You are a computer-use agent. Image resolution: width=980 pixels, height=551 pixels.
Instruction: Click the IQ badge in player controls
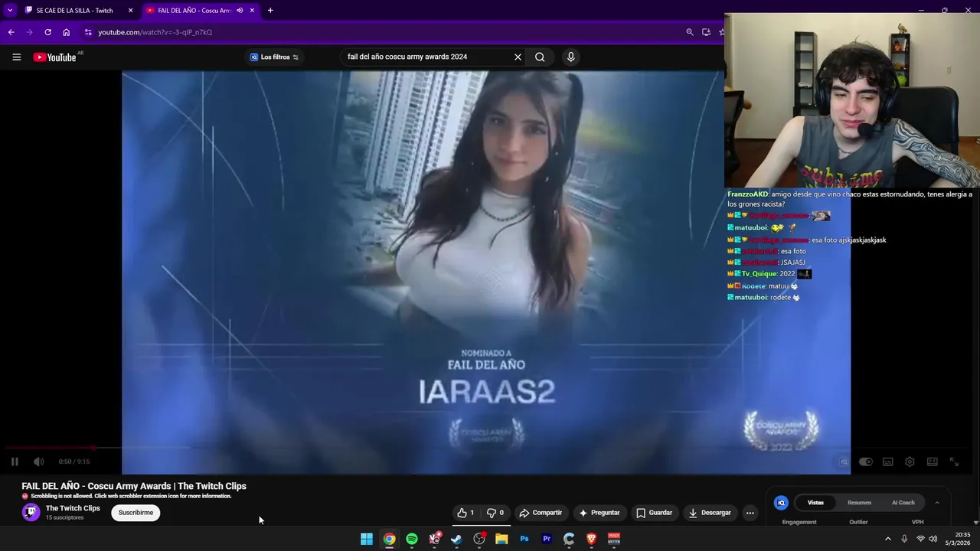[x=844, y=461]
